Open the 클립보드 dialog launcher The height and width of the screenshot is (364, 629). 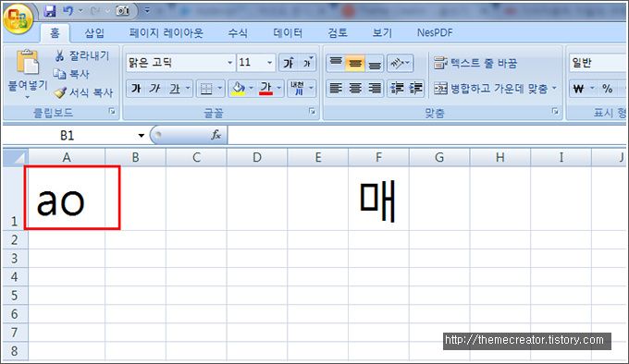[112, 111]
